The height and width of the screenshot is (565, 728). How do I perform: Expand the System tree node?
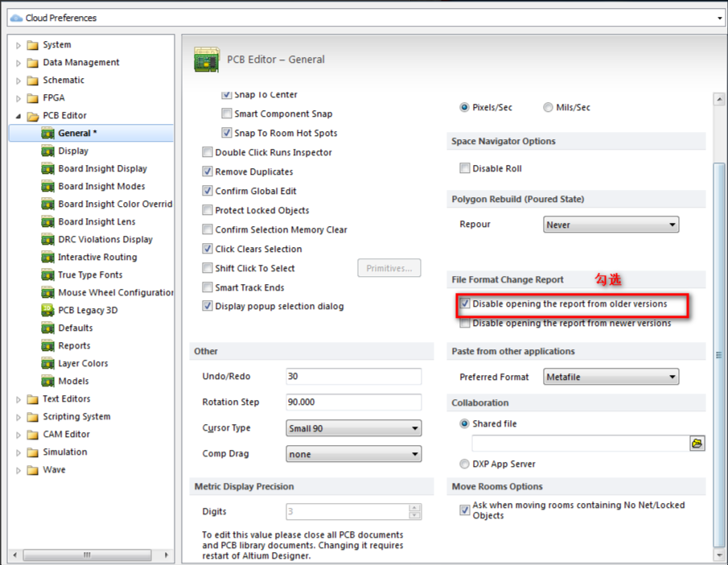tap(19, 46)
